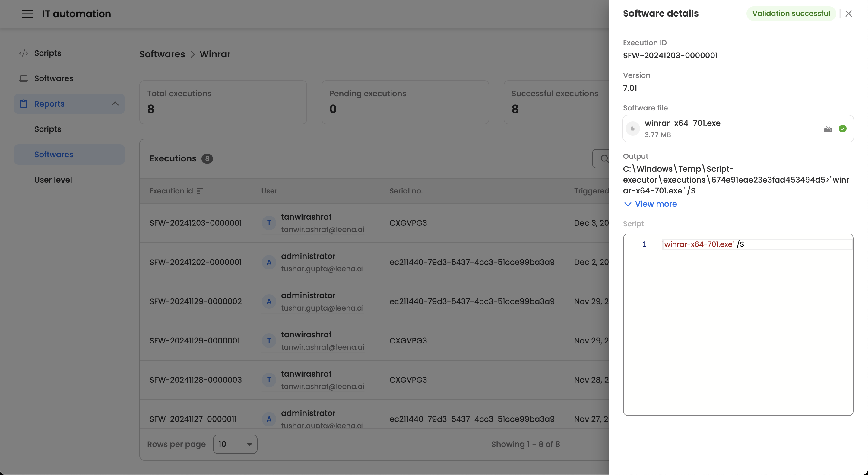This screenshot has height=475, width=868.
Task: Close the Software details panel
Action: 848,14
